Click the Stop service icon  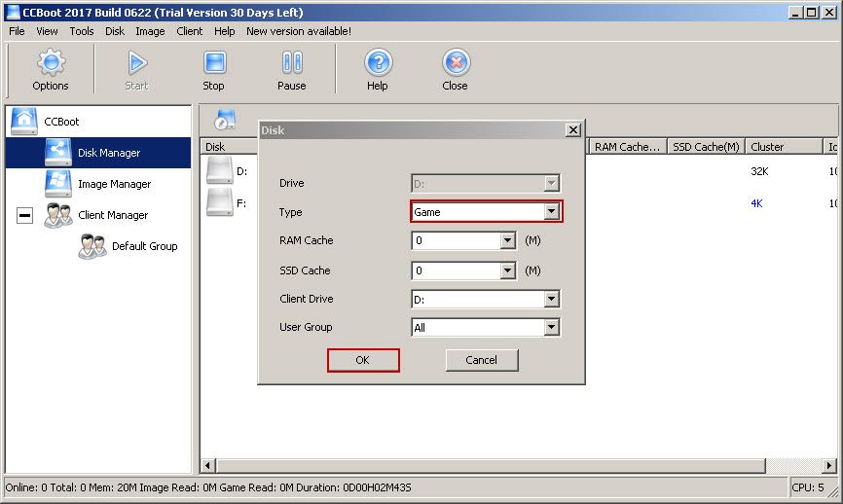[214, 63]
